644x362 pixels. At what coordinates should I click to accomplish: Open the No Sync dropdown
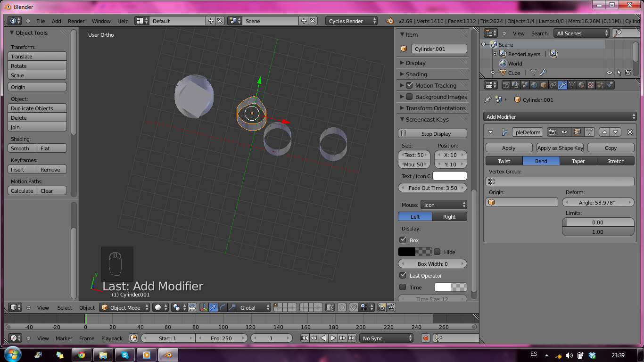[x=387, y=338]
